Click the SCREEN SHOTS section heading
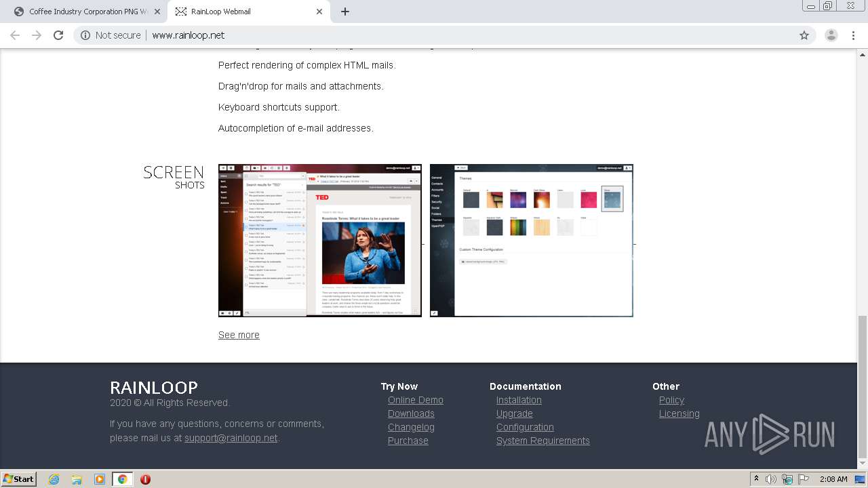Viewport: 868px width, 488px height. (x=174, y=177)
